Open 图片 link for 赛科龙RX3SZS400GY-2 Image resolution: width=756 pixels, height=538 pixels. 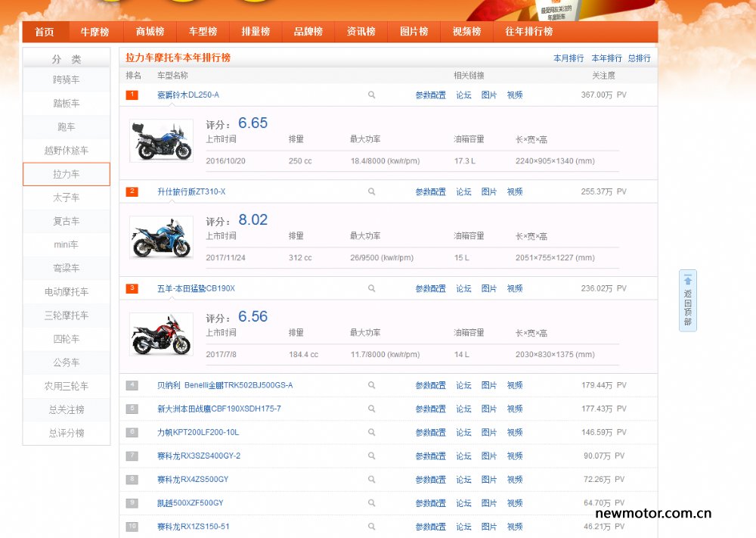[x=489, y=456]
